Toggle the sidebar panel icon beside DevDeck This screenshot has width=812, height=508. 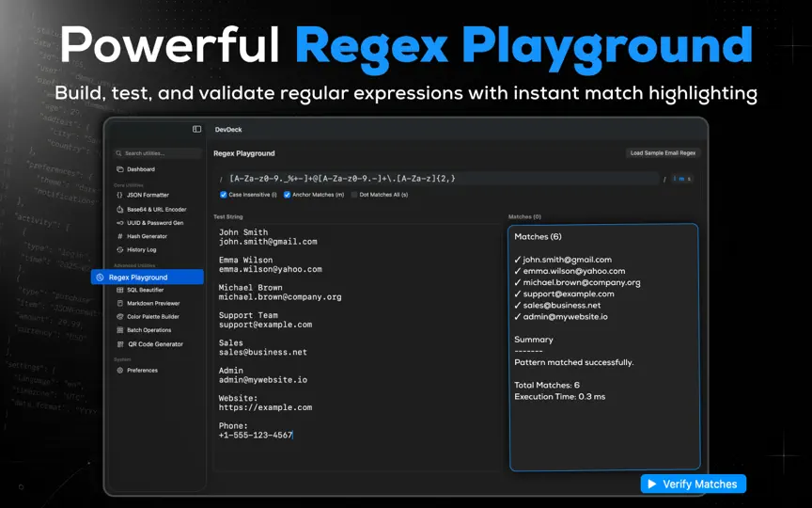click(x=196, y=129)
